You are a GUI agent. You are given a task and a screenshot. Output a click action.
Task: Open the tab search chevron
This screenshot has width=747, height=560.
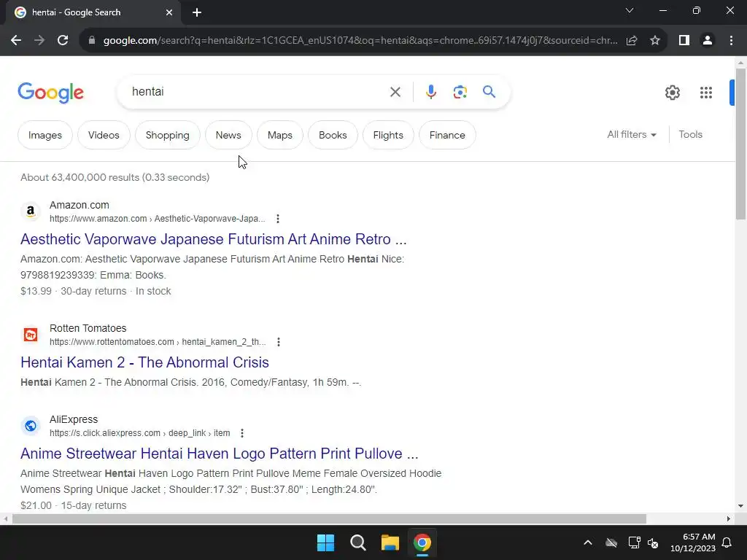click(x=630, y=10)
